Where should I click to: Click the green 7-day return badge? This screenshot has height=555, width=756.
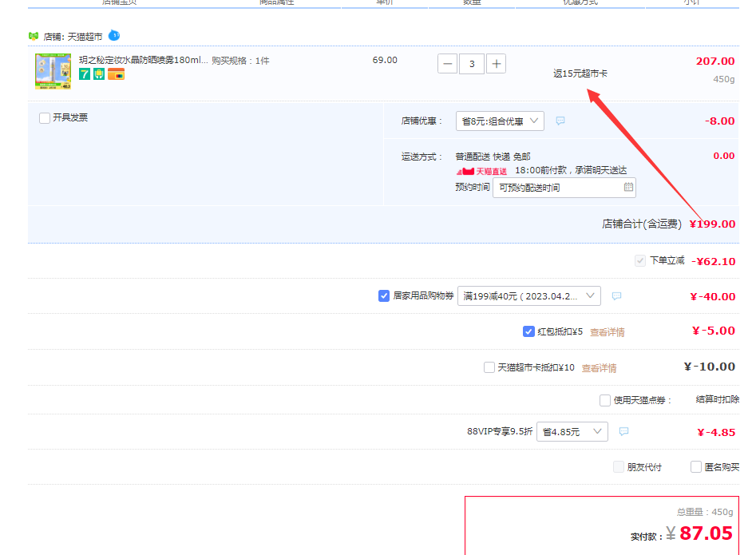[85, 73]
